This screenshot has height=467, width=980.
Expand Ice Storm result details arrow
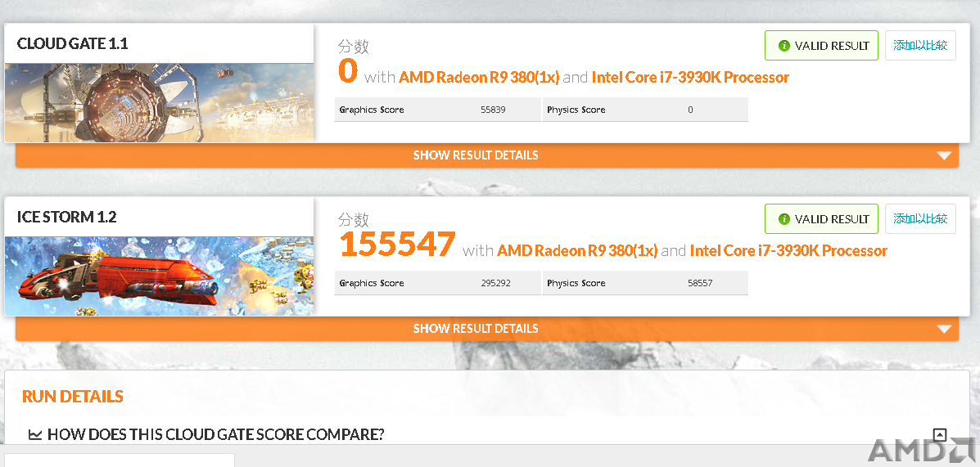coord(944,329)
